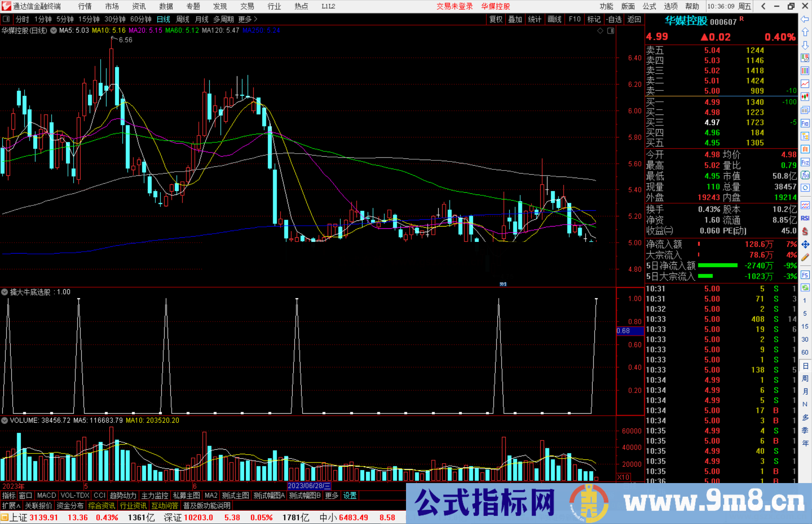
Task: Click the candlestick chart icon in sidebar
Action: point(805,97)
